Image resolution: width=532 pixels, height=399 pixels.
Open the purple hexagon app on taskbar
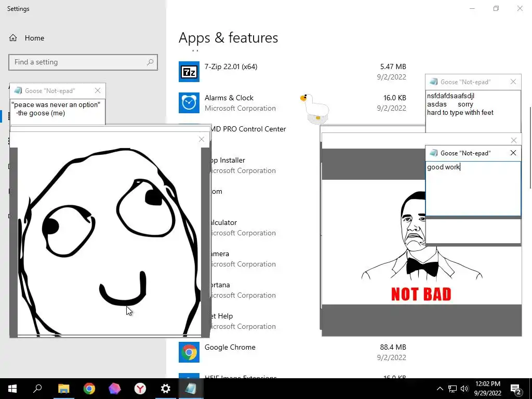pos(115,389)
